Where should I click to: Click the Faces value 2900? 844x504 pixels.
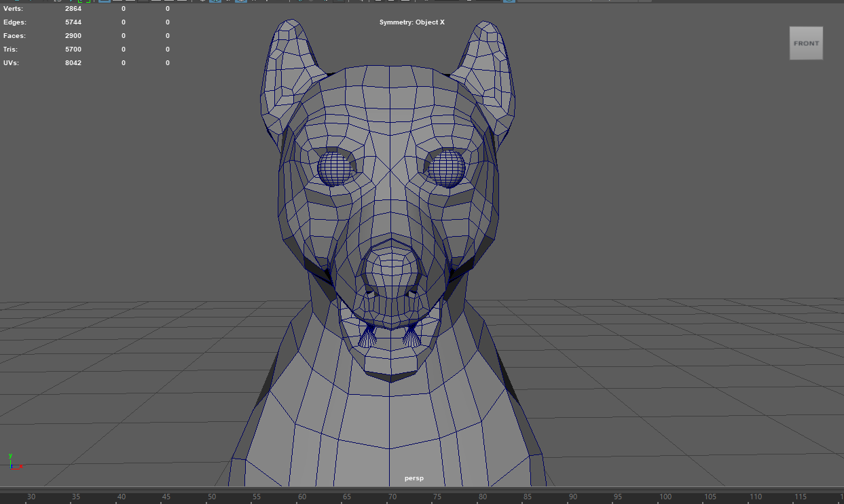[73, 36]
